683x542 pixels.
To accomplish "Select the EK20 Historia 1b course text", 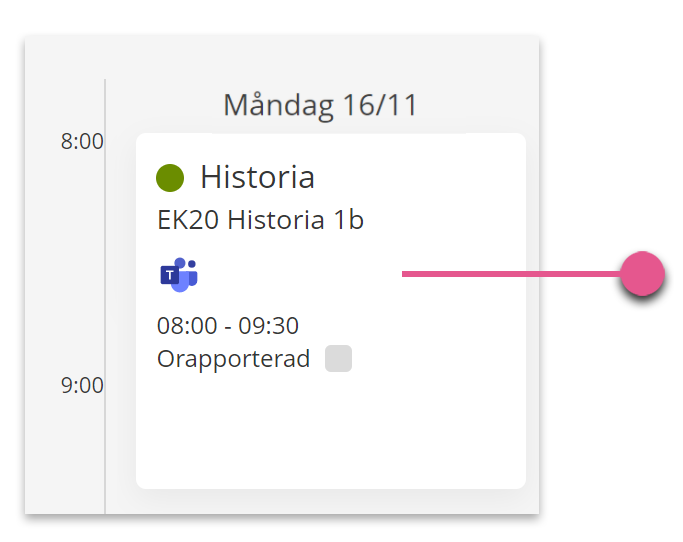I will tap(260, 220).
